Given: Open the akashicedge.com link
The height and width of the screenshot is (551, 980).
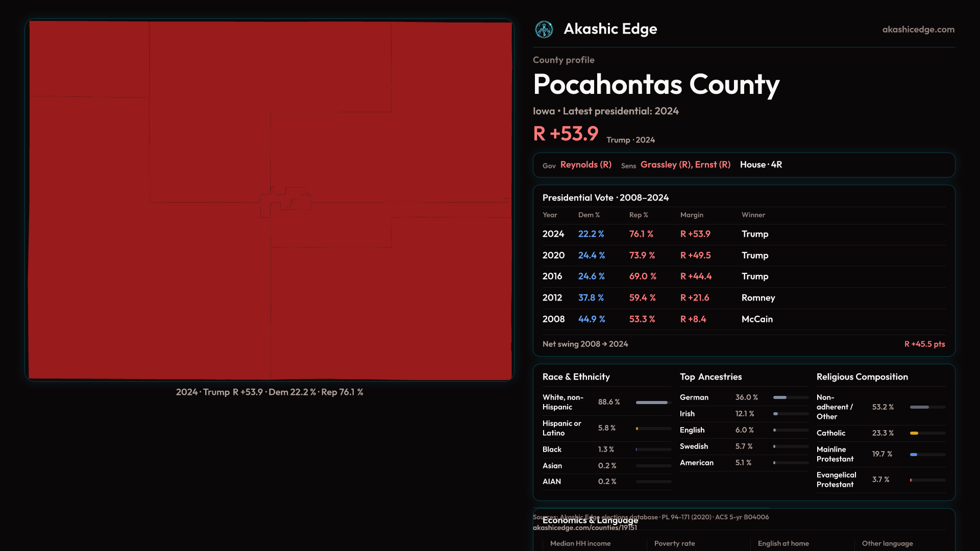Looking at the screenshot, I should [x=918, y=30].
